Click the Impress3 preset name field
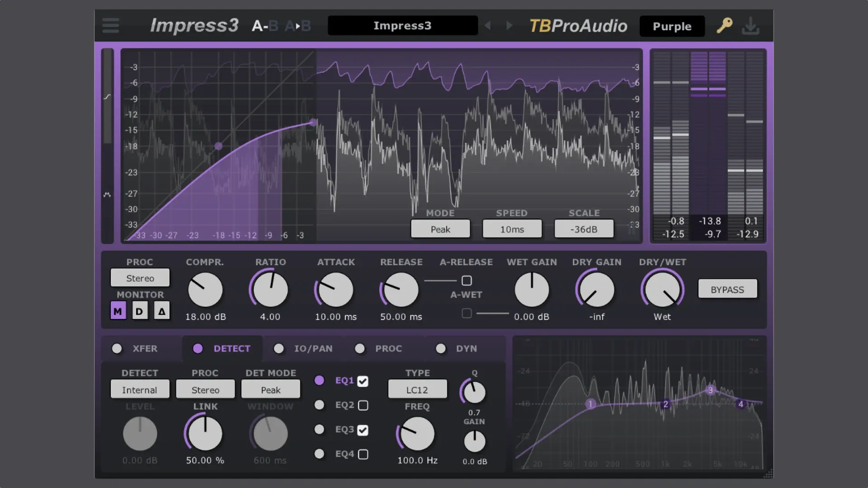 (x=402, y=25)
